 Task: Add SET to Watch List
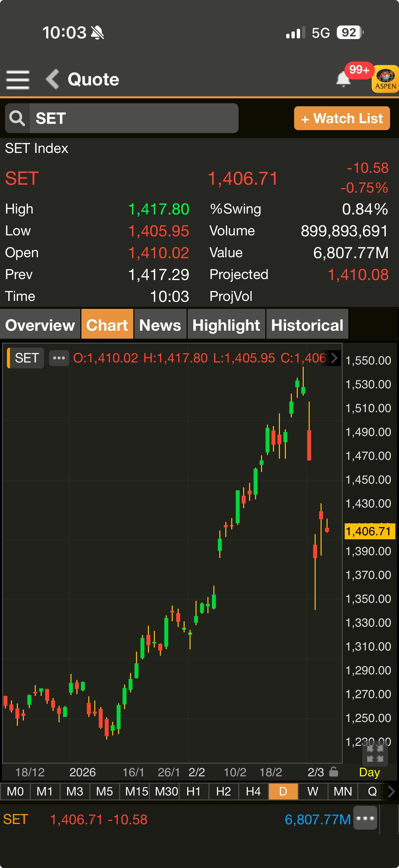click(342, 118)
